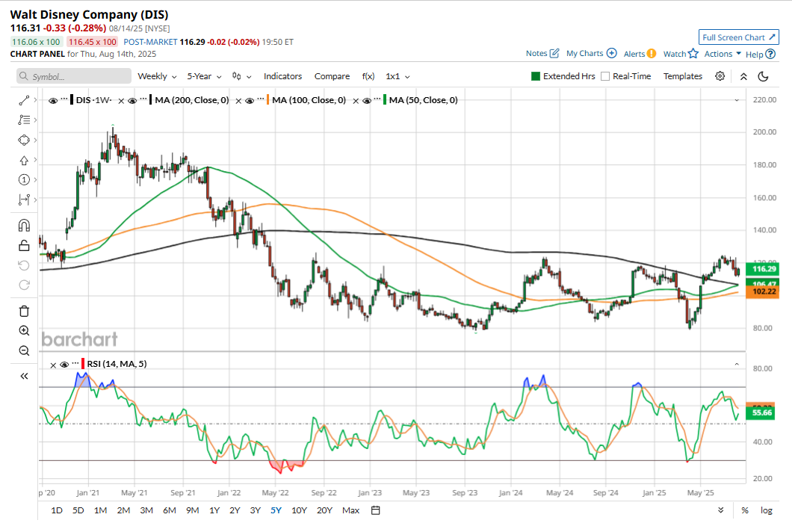Select the 1D range
The width and height of the screenshot is (792, 532).
(57, 510)
